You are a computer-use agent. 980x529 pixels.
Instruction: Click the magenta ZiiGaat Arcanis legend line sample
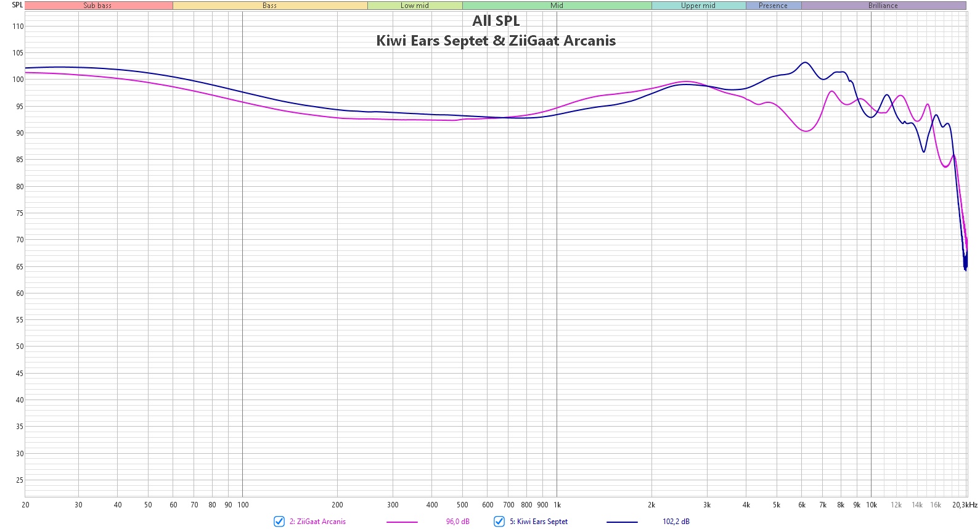pos(402,522)
